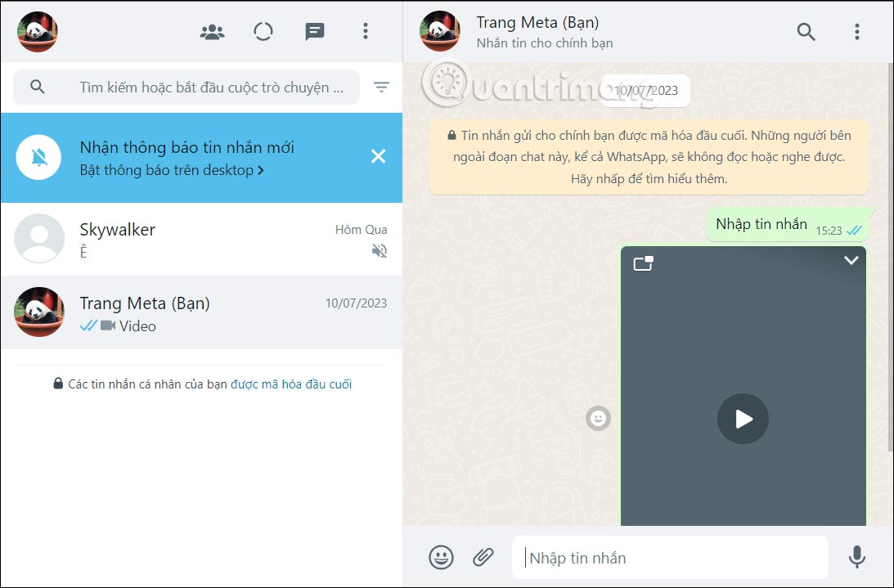Dismiss the desktop notification banner
Image resolution: width=894 pixels, height=588 pixels.
(x=378, y=155)
